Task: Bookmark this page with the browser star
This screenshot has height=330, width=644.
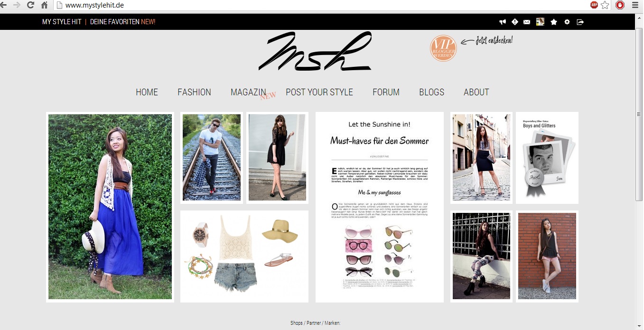Action: pyautogui.click(x=605, y=5)
